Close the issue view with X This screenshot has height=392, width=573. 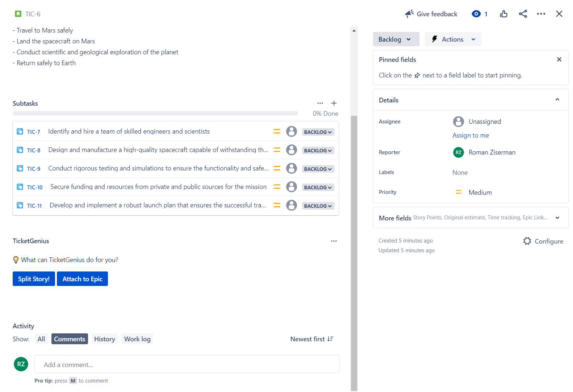[x=559, y=14]
